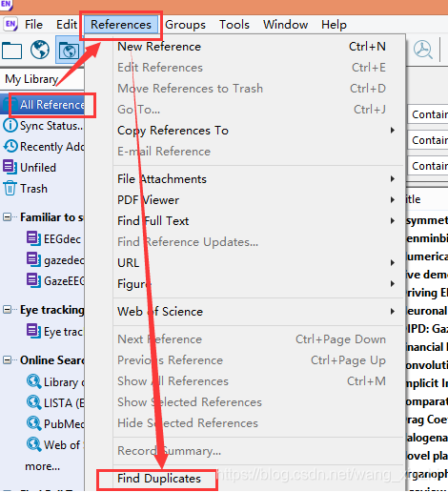Open the third Contains search dropdown
Viewport: 448px width, 492px height.
tap(428, 166)
